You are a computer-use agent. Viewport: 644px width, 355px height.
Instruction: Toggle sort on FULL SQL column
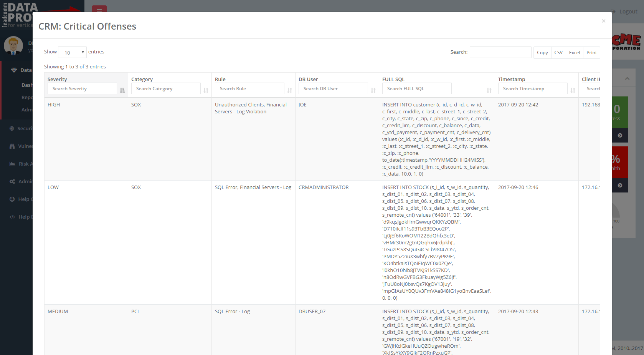[489, 90]
